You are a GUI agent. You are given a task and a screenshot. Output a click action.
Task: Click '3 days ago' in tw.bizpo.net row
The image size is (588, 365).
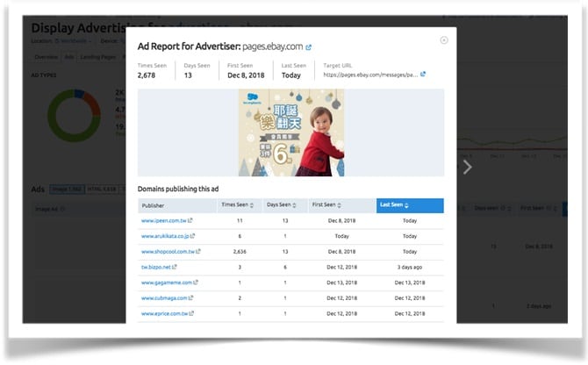click(x=410, y=268)
